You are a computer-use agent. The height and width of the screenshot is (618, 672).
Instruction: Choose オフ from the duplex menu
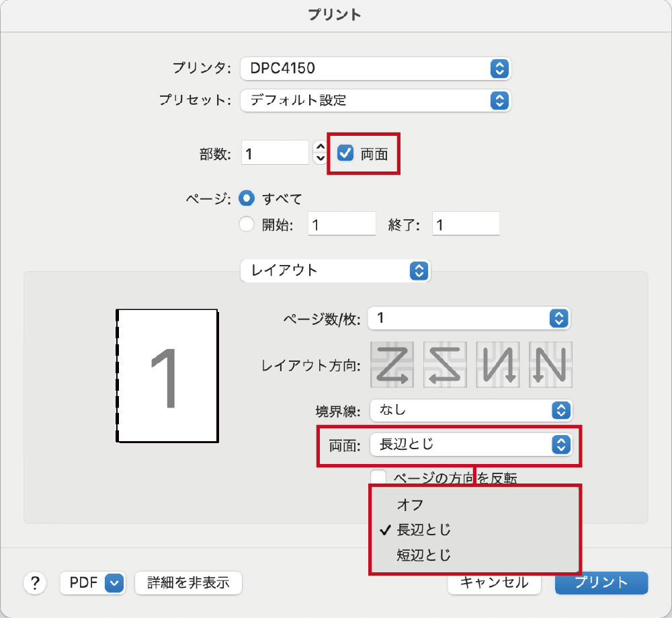[410, 504]
